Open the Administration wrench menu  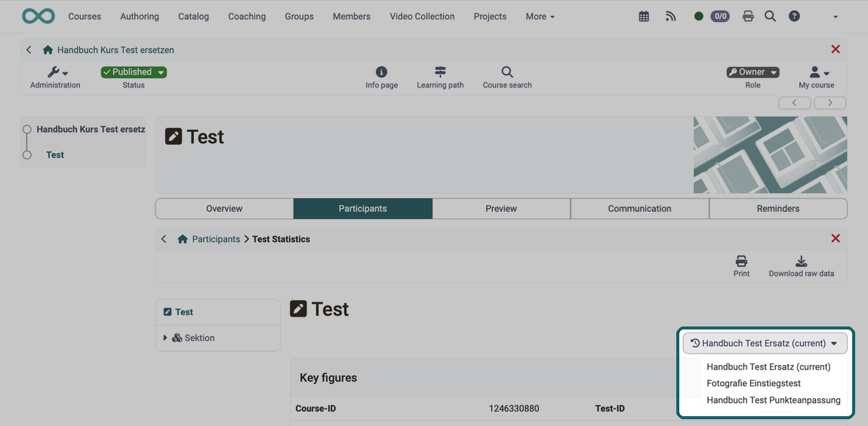tap(55, 78)
